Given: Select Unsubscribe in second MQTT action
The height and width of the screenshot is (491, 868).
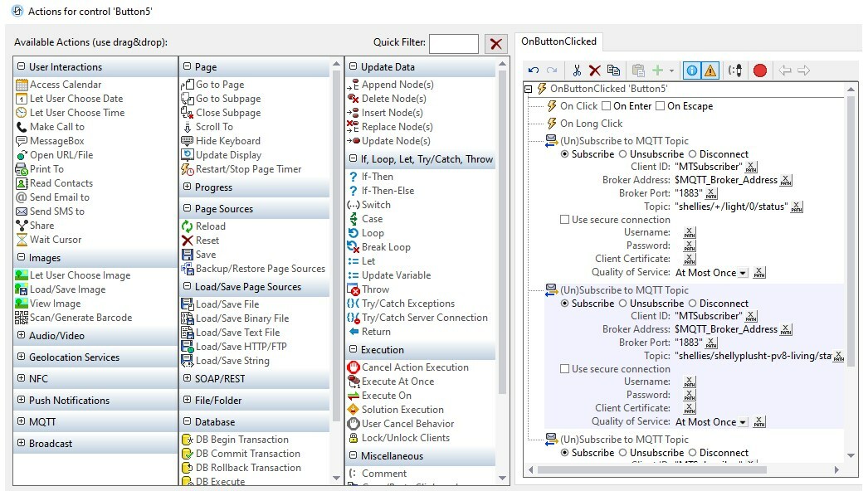Looking at the screenshot, I should point(622,304).
